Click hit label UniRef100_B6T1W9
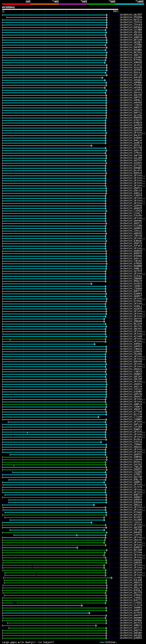Viewport: 146px width, 644px height. 131,550
